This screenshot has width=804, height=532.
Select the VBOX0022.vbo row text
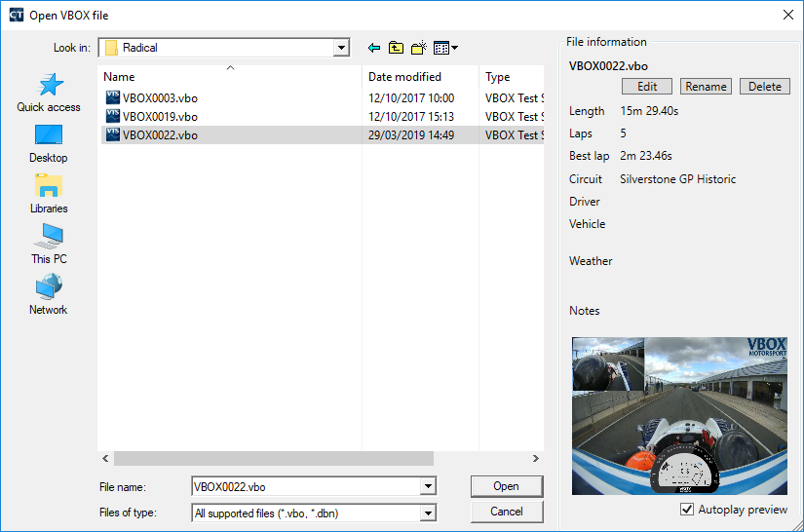[160, 134]
